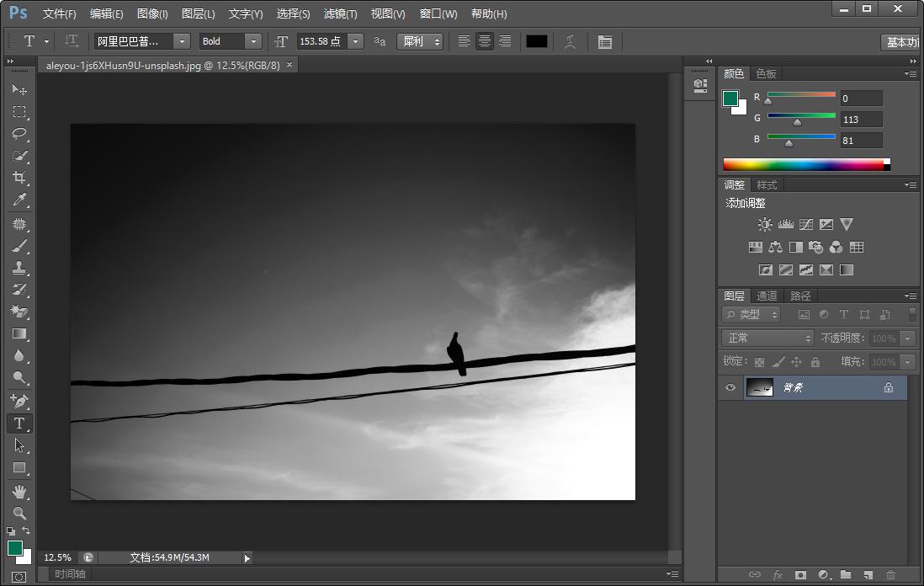Click the font size input field
Image resolution: width=924 pixels, height=586 pixels.
(321, 41)
